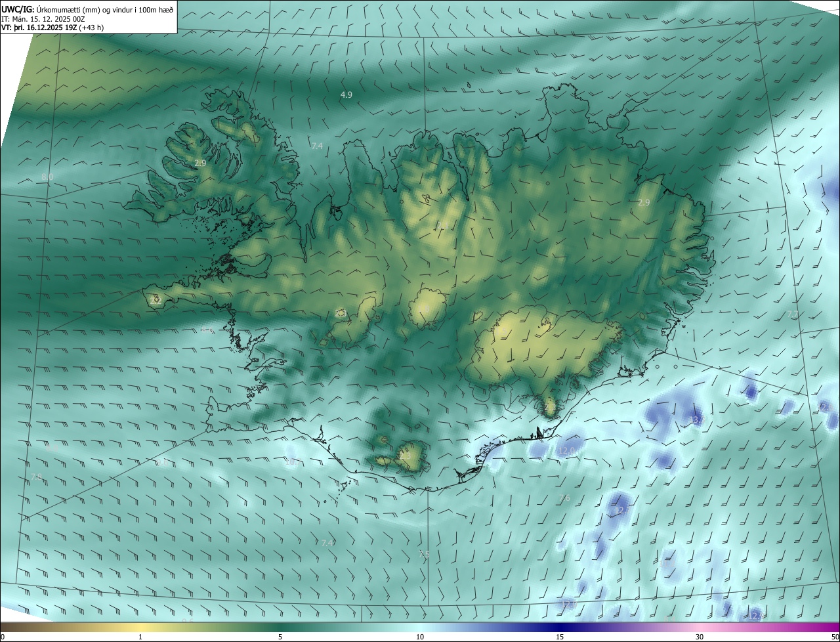Select the 7.7 value label on the map
Screen dimensions: 840x642
click(x=793, y=314)
